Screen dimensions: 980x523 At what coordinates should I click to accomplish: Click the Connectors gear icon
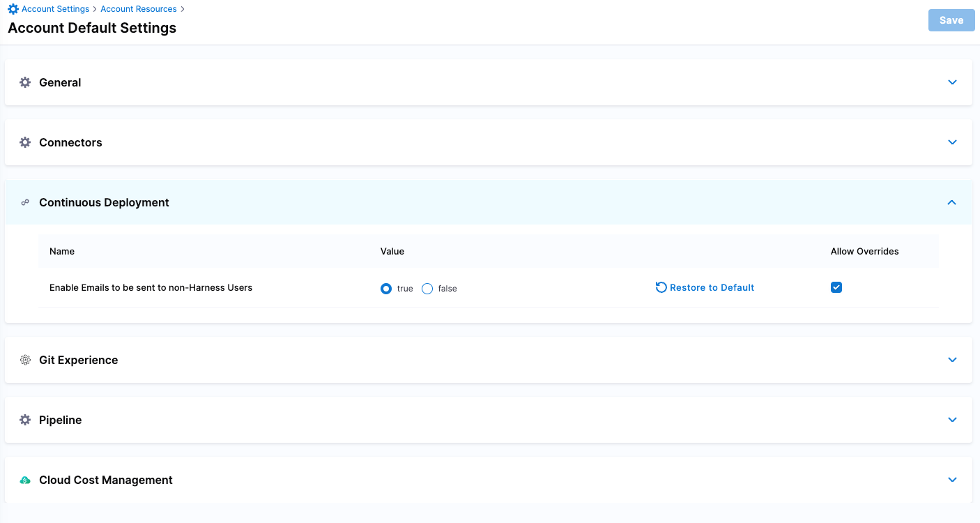[25, 142]
